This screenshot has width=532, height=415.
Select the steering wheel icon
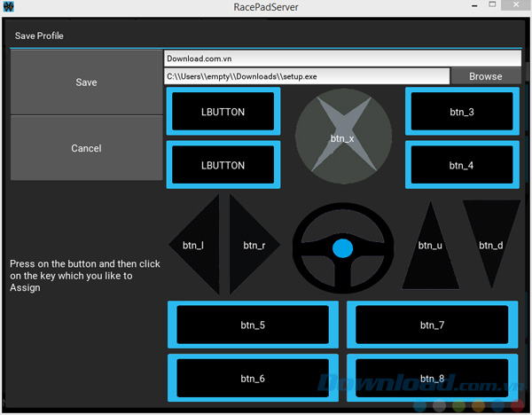342,247
